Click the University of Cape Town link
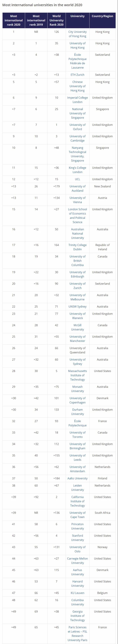The image size is (118, 644). 77,515
